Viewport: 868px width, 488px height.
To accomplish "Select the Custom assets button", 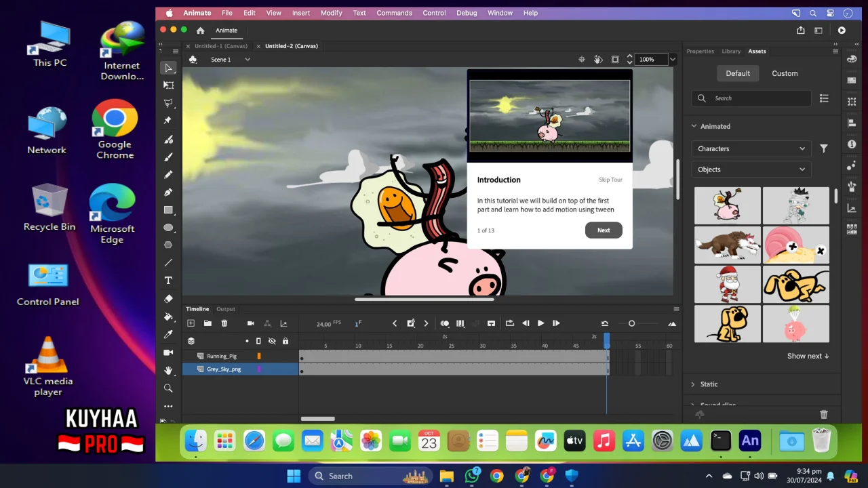I will [785, 73].
